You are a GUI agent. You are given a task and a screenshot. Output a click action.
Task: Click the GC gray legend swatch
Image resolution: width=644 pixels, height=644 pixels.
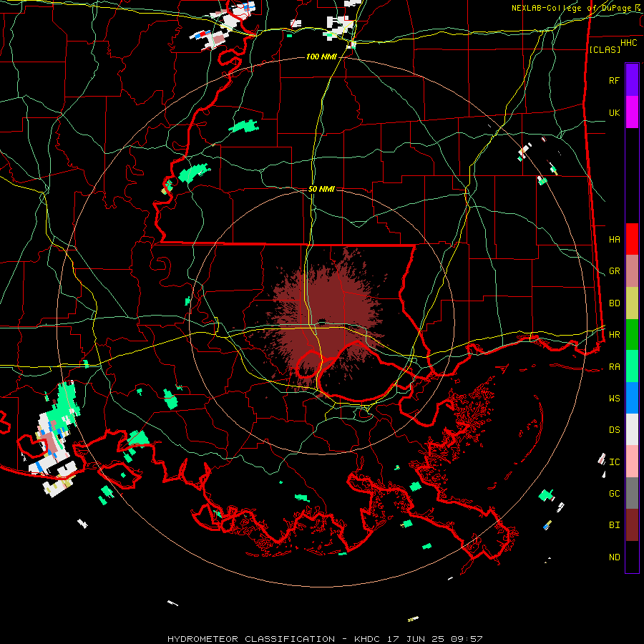coord(632,493)
